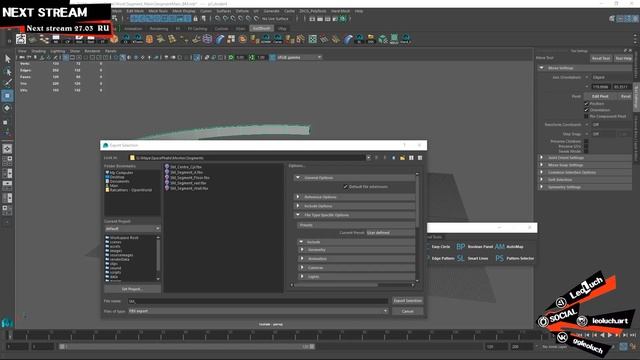The width and height of the screenshot is (640, 360).
Task: Open Move Tool help with Tool Help button
Action: click(x=623, y=58)
